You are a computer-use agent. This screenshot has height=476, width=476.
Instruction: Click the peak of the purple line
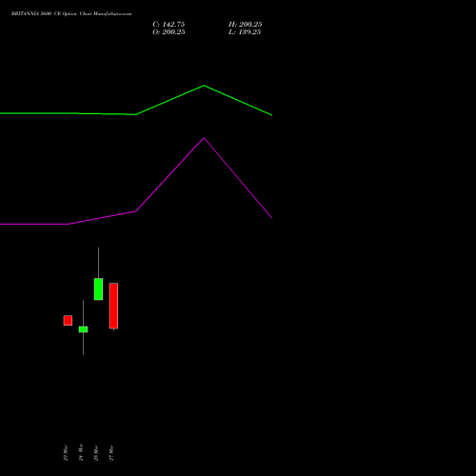[x=204, y=138]
